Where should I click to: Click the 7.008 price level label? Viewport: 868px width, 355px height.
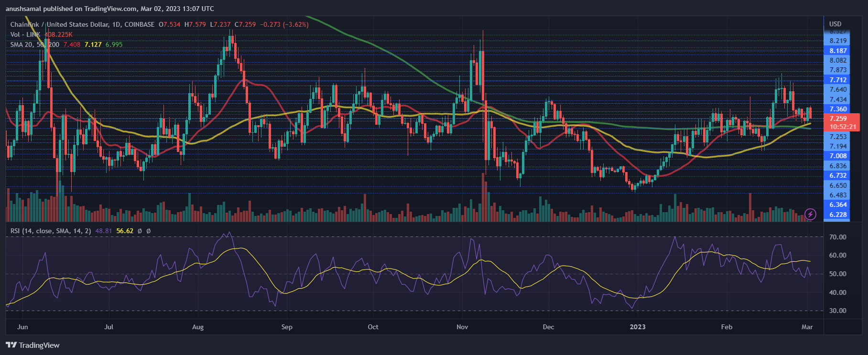click(838, 156)
